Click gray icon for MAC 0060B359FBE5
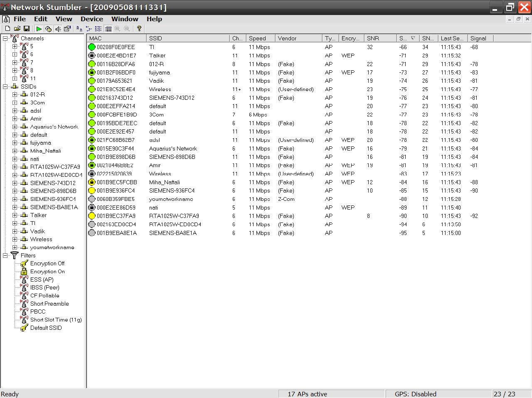The image size is (532, 398). [x=92, y=199]
